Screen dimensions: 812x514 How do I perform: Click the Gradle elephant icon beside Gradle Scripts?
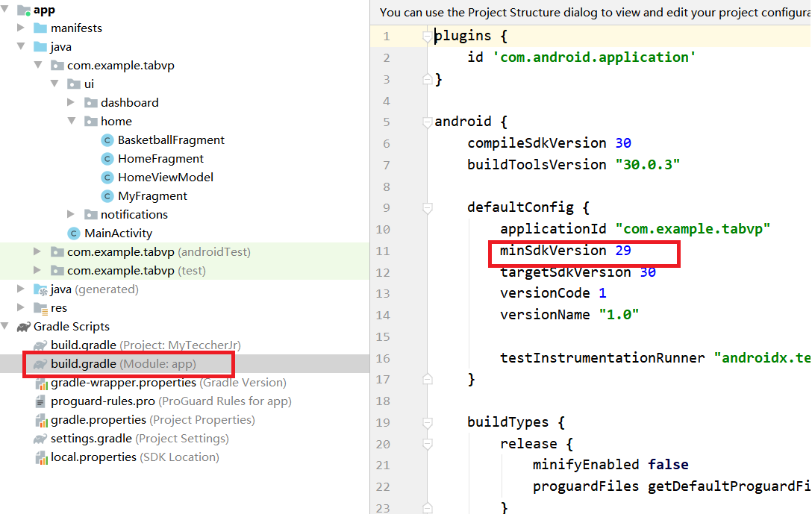coord(25,326)
